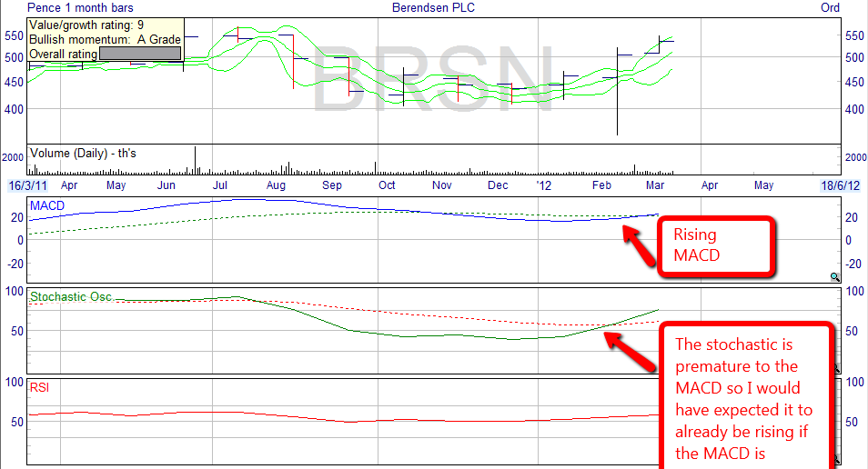Click the Dec month label on the time axis
Viewport: 868px width, 469px height.
498,185
